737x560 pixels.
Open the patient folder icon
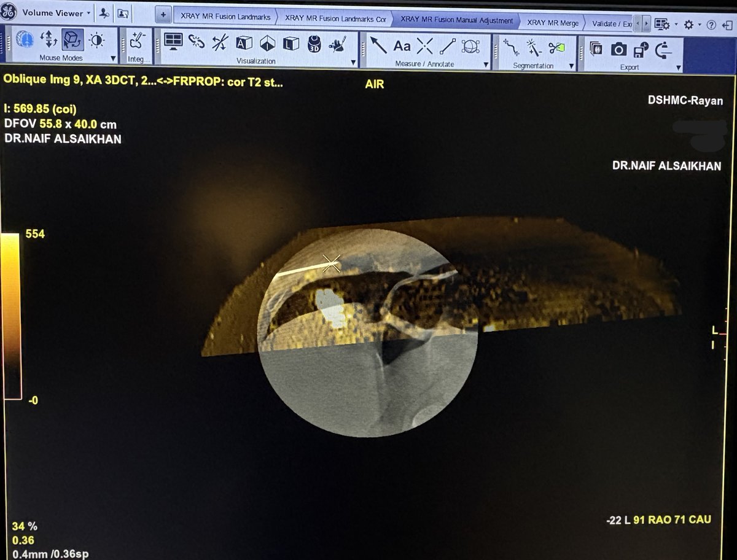pos(123,13)
